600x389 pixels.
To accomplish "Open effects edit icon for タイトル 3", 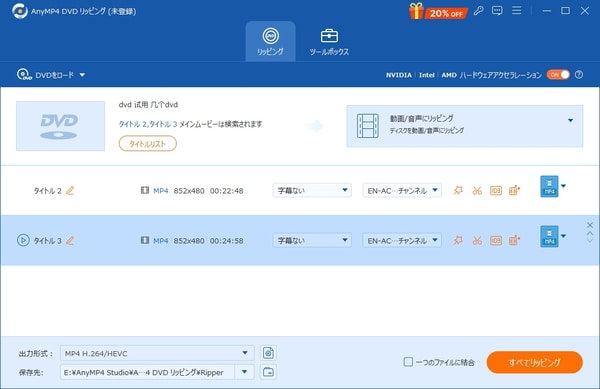I will point(458,240).
